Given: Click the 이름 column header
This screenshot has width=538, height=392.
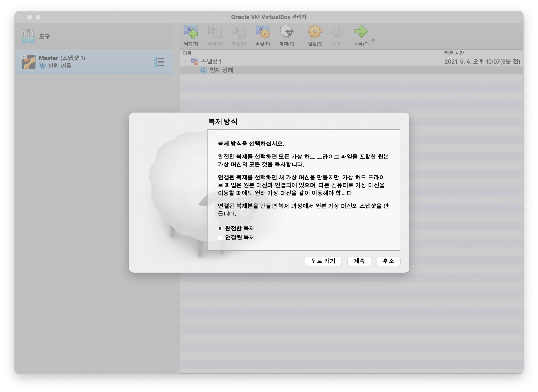Looking at the screenshot, I should point(187,53).
